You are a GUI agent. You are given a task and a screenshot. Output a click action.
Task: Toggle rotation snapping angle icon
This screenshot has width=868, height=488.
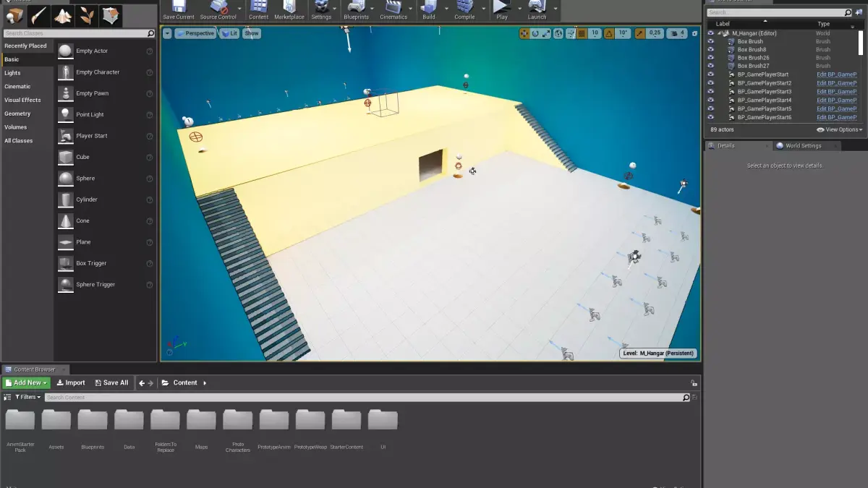coord(609,33)
